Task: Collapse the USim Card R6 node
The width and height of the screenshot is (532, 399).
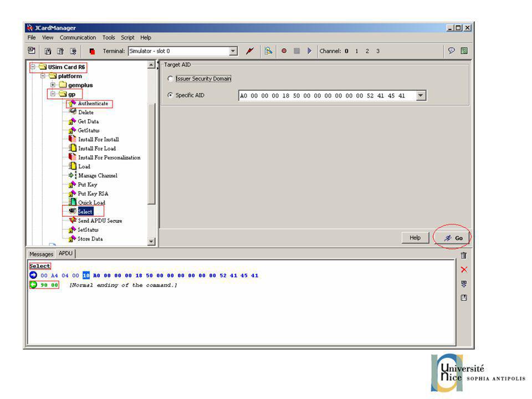Action: pyautogui.click(x=33, y=67)
